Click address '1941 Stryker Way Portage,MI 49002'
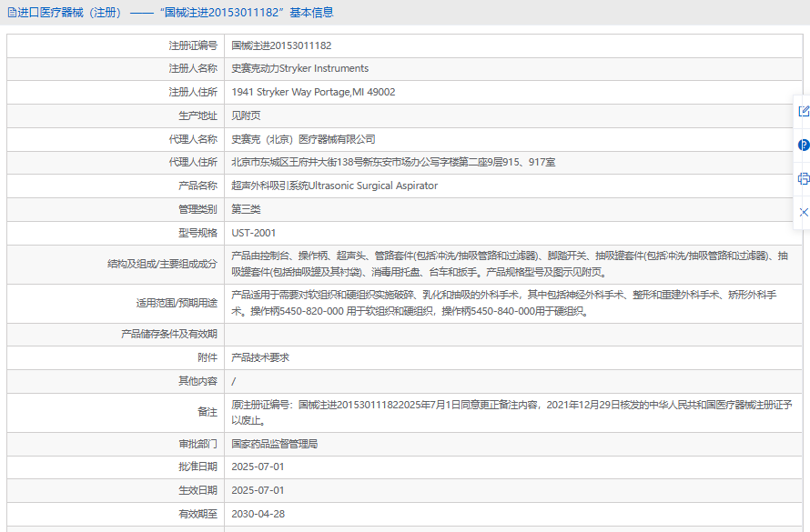810x532 pixels. tap(314, 92)
